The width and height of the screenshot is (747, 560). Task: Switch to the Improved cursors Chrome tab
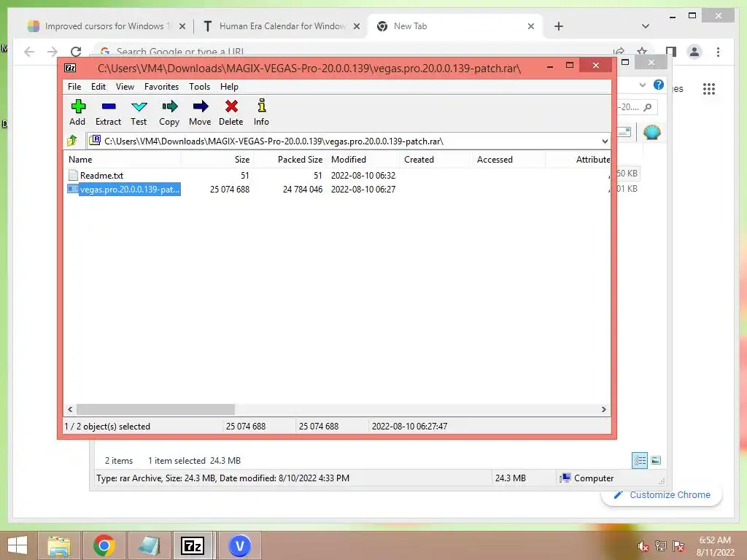coord(107,26)
